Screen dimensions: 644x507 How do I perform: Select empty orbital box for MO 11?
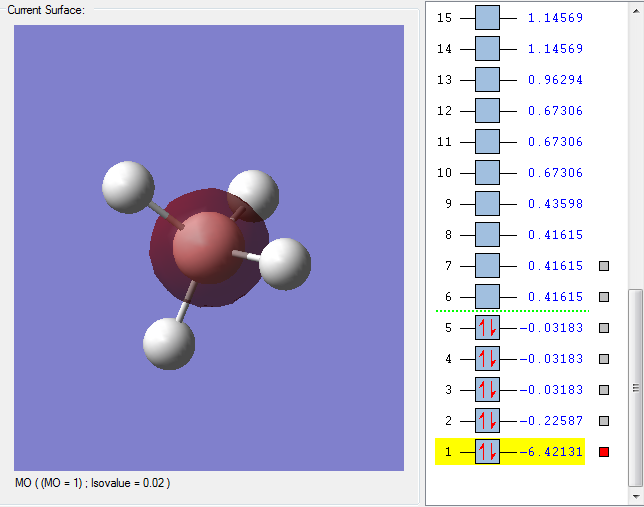point(488,142)
